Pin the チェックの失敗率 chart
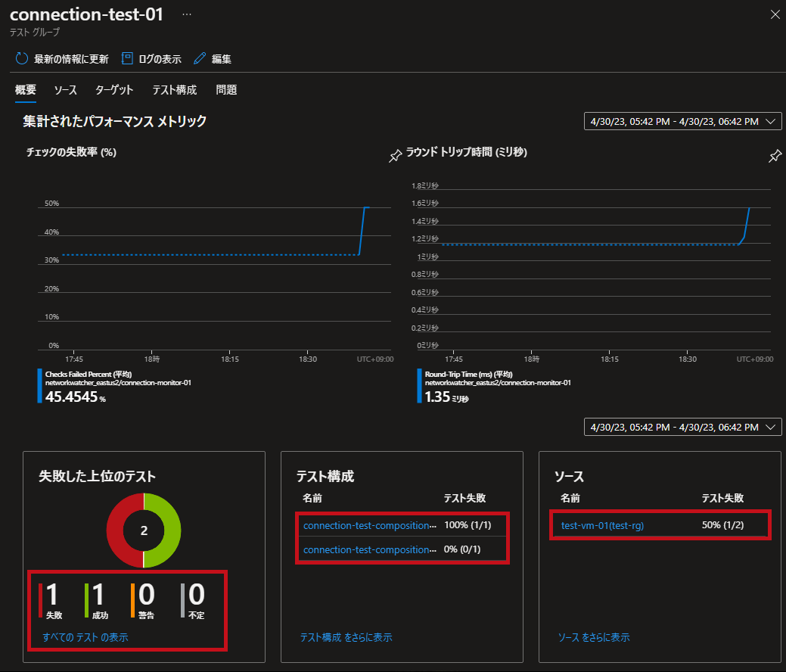The height and width of the screenshot is (672, 786). (395, 156)
